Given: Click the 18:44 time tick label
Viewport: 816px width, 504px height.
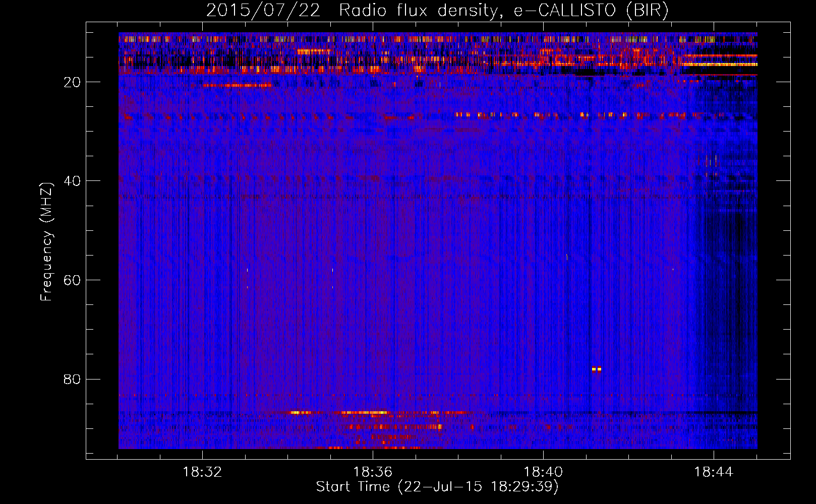Looking at the screenshot, I should pyautogui.click(x=714, y=472).
